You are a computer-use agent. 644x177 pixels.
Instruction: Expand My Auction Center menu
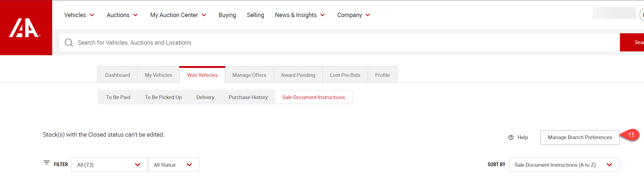click(x=178, y=15)
